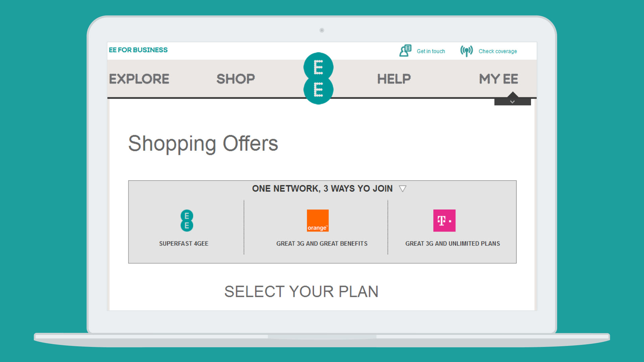The height and width of the screenshot is (362, 644).
Task: Select the small EE logo above Superfast 4GEE
Action: point(187,221)
